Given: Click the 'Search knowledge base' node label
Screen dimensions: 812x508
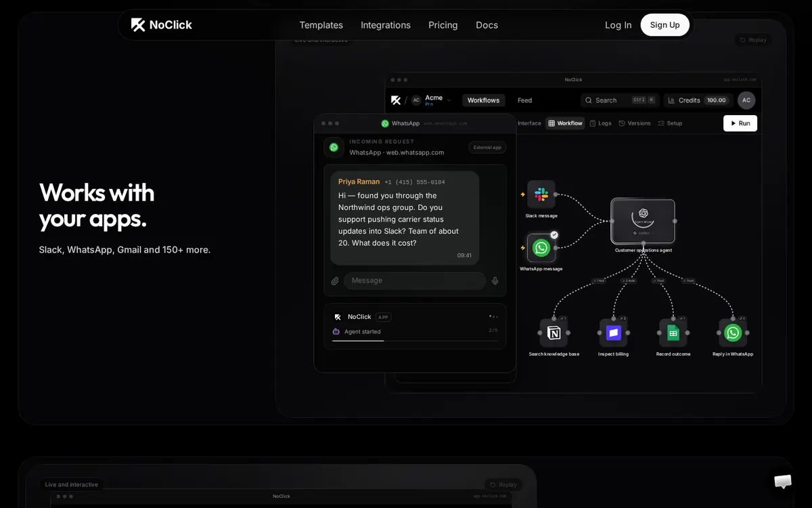Looking at the screenshot, I should [x=554, y=354].
